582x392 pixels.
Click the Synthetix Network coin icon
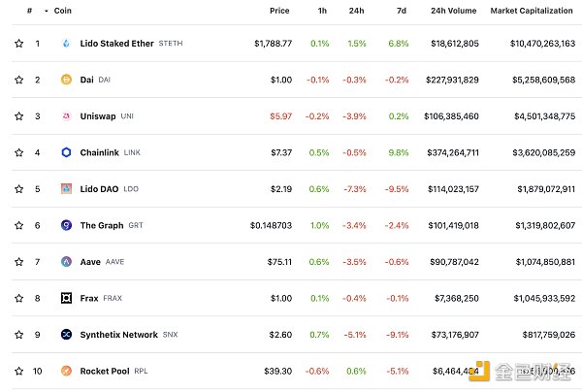coord(66,335)
